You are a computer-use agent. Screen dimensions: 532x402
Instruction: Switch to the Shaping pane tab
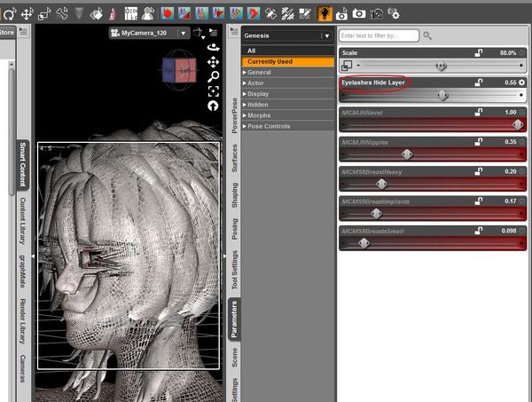pyautogui.click(x=234, y=195)
